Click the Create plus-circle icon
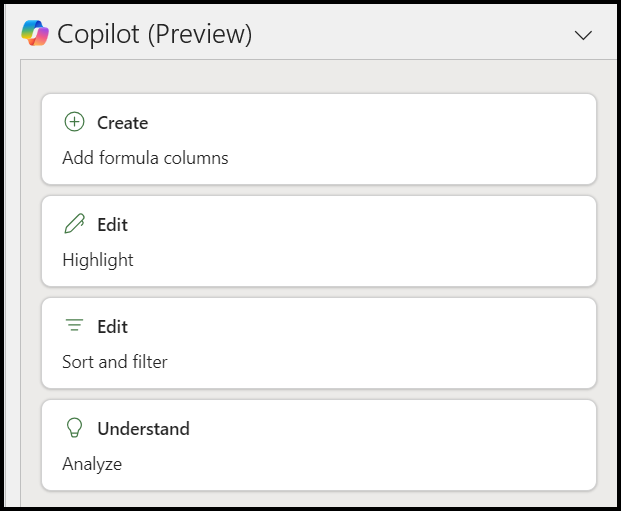 tap(74, 122)
